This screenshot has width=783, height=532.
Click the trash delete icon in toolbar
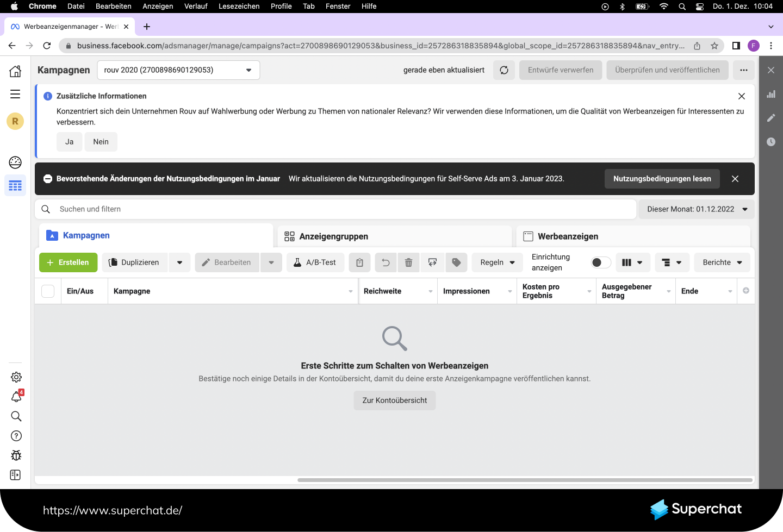tap(408, 262)
